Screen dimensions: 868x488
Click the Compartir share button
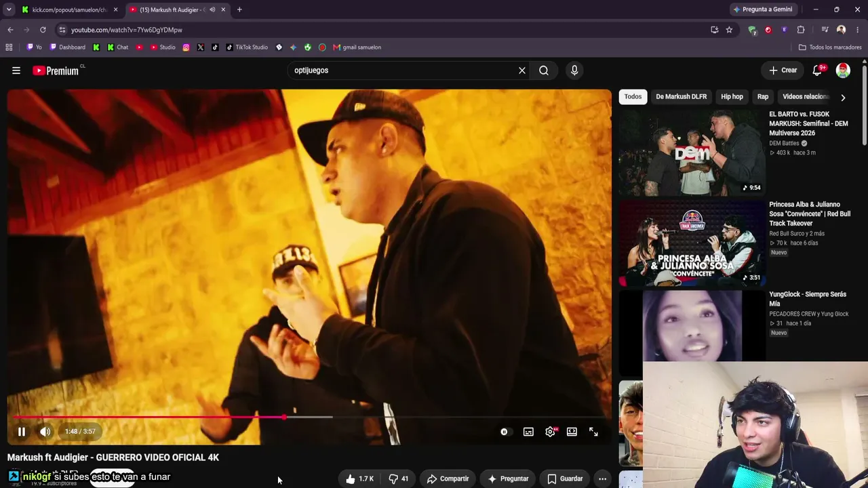tap(447, 479)
